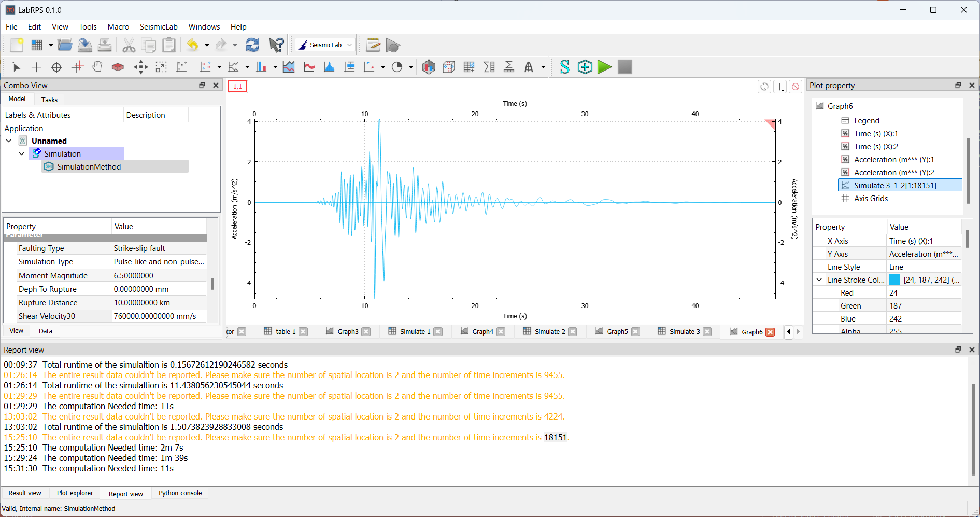Close the Graph6 tab
The height and width of the screenshot is (517, 980).
click(770, 332)
